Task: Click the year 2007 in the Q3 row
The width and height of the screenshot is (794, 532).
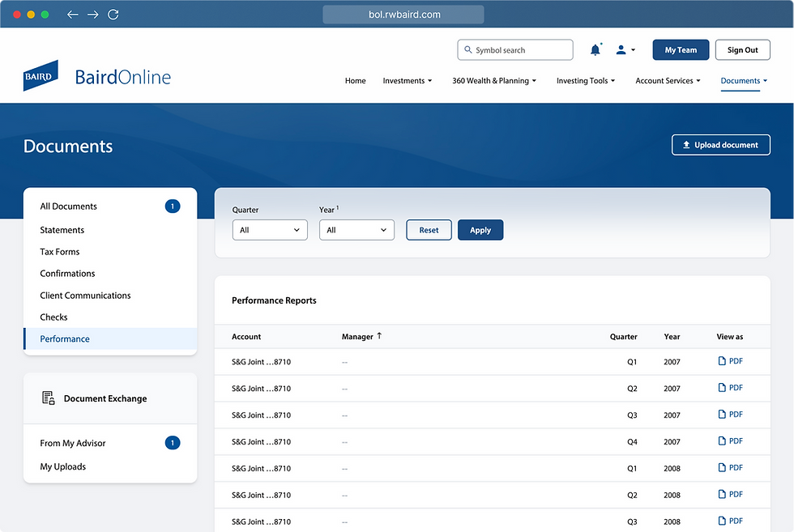Action: pyautogui.click(x=672, y=415)
